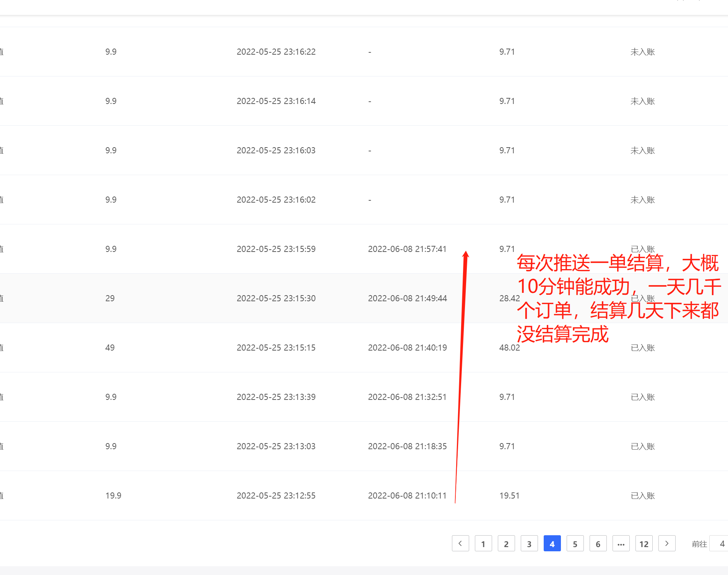Click 未入账 status for the 23:16:14 order
The width and height of the screenshot is (728, 575).
(x=642, y=101)
